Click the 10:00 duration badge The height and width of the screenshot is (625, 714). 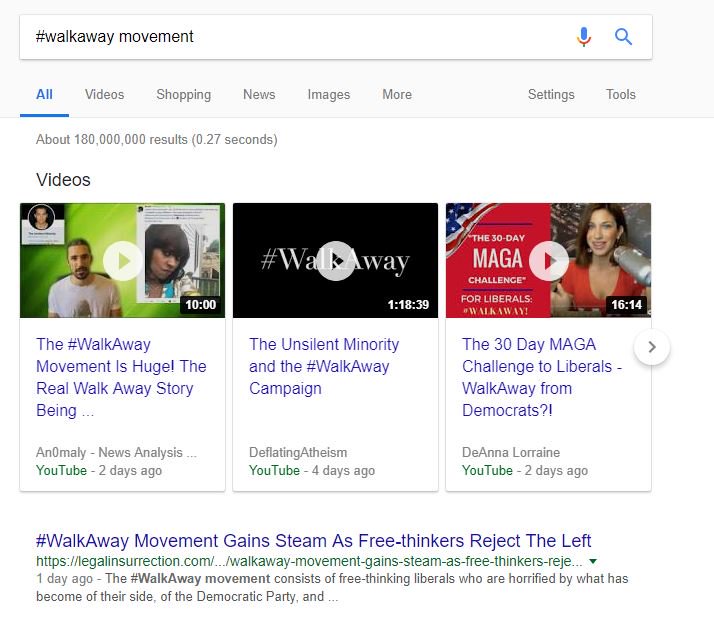coord(200,305)
